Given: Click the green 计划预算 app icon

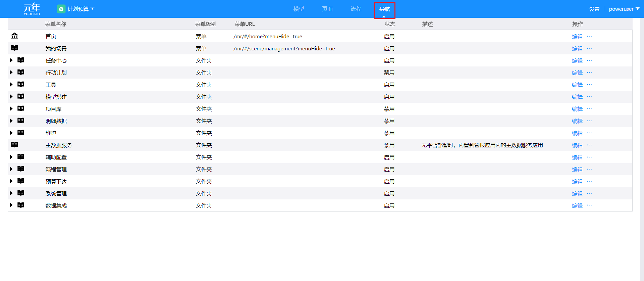Looking at the screenshot, I should pyautogui.click(x=61, y=9).
